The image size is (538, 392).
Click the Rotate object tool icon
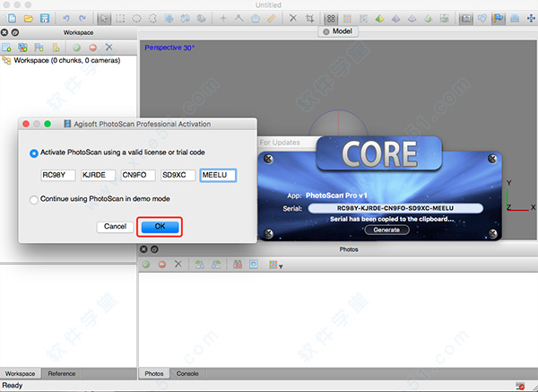pyautogui.click(x=202, y=18)
